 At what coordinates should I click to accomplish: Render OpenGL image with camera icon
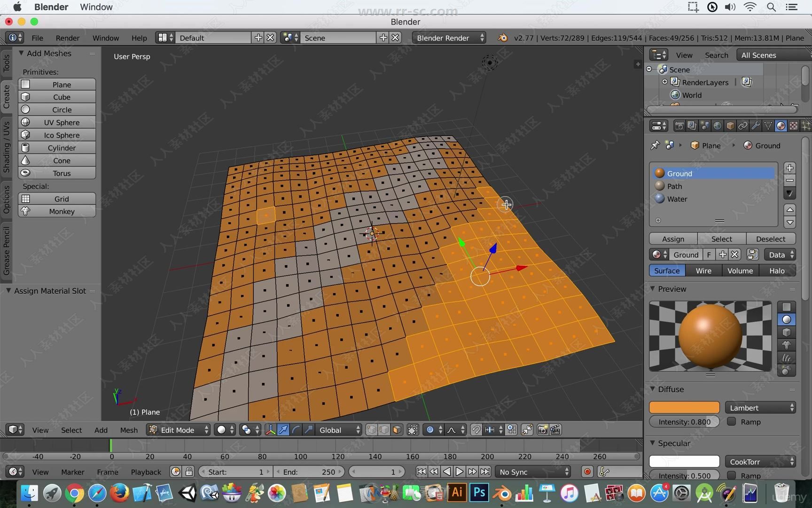point(542,430)
